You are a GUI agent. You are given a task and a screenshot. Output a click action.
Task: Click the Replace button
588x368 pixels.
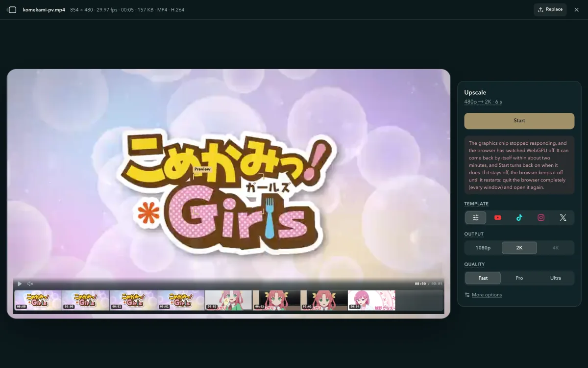(x=550, y=10)
